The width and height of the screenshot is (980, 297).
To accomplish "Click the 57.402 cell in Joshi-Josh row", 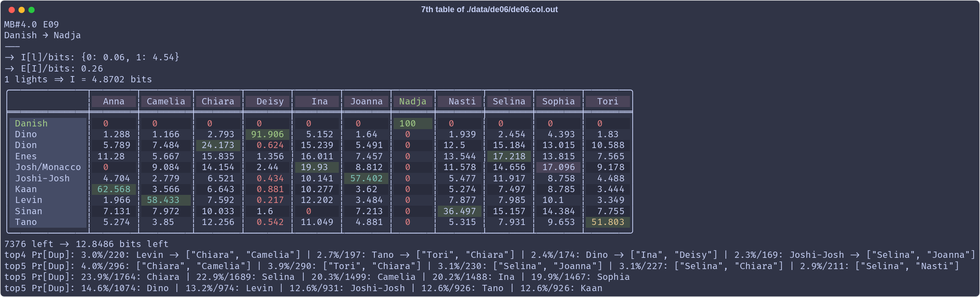I will click(x=367, y=178).
